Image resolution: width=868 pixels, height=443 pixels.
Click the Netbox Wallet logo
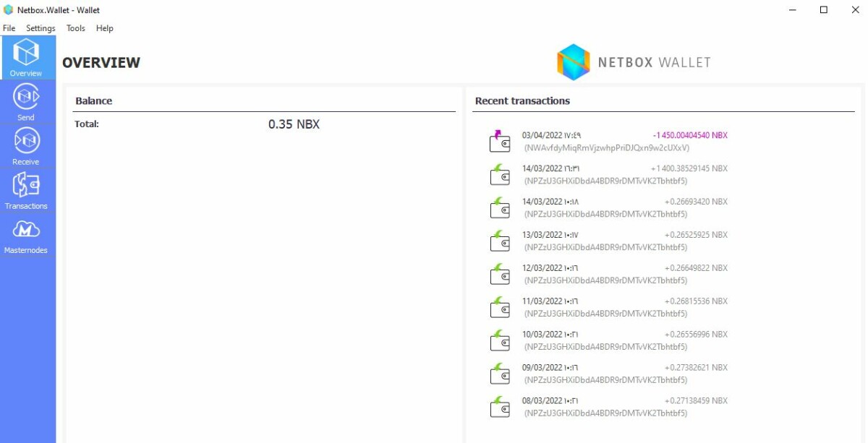click(x=634, y=62)
